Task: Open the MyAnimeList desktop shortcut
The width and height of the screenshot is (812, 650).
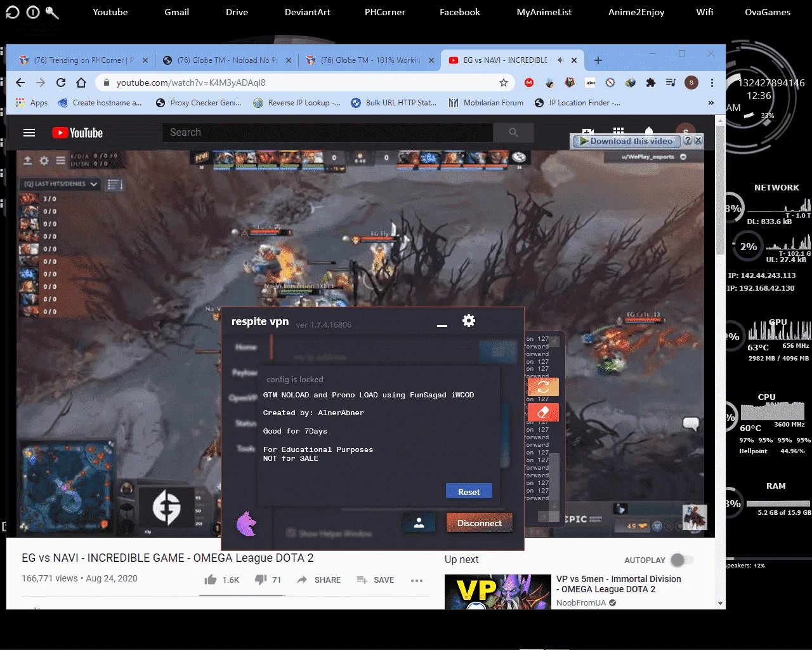Action: pyautogui.click(x=544, y=12)
